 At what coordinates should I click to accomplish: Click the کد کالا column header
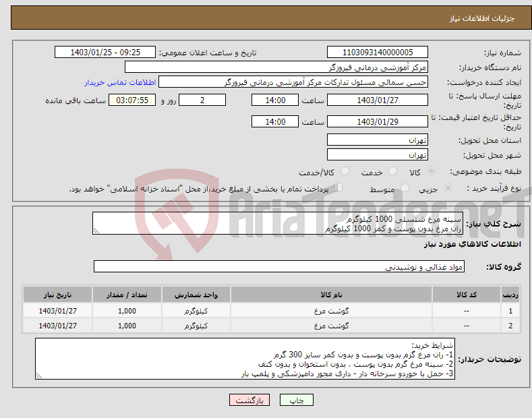(467, 295)
